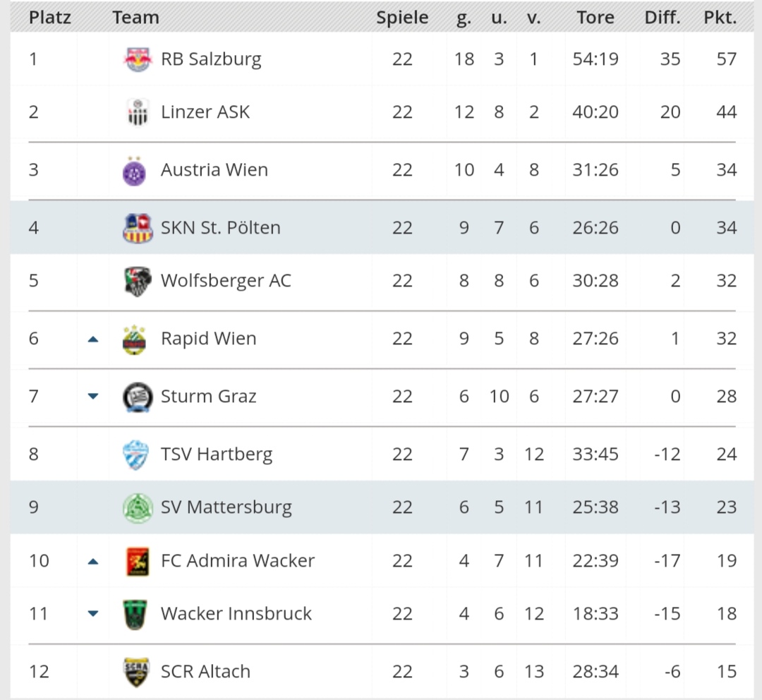Viewport: 762px width, 700px height.
Task: Click the Wacker Innsbruck green crest
Action: click(135, 614)
